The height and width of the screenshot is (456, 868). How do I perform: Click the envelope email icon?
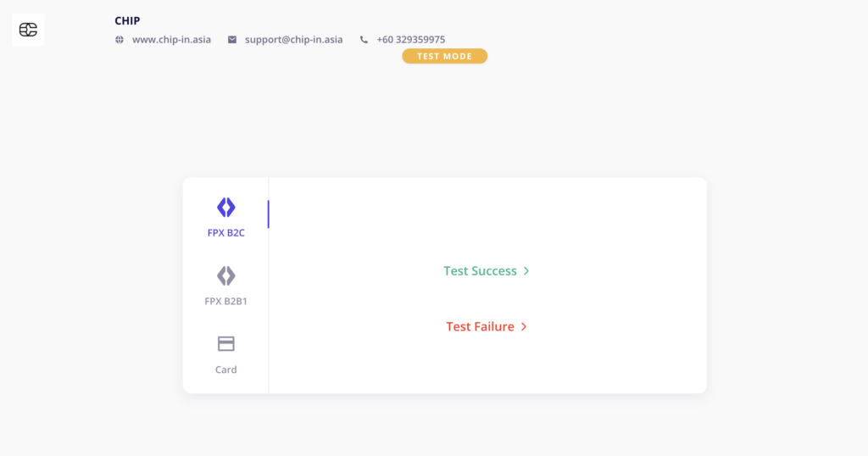pyautogui.click(x=232, y=40)
